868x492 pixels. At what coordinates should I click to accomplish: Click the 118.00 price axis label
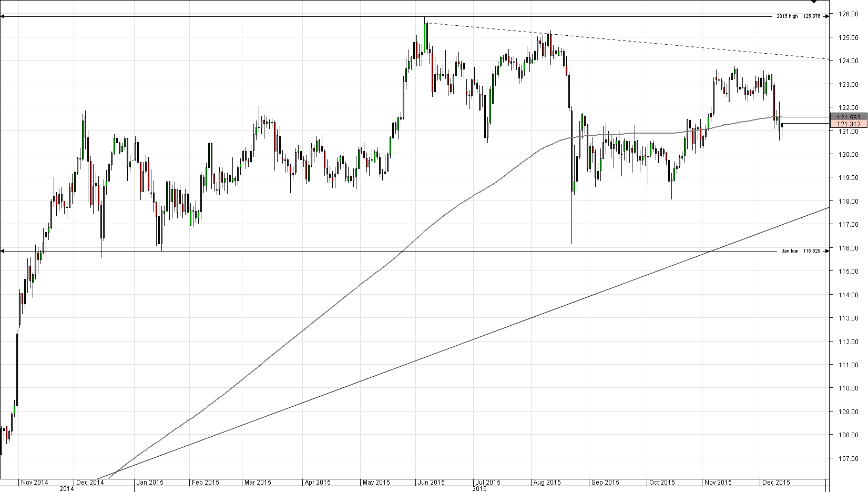(849, 202)
